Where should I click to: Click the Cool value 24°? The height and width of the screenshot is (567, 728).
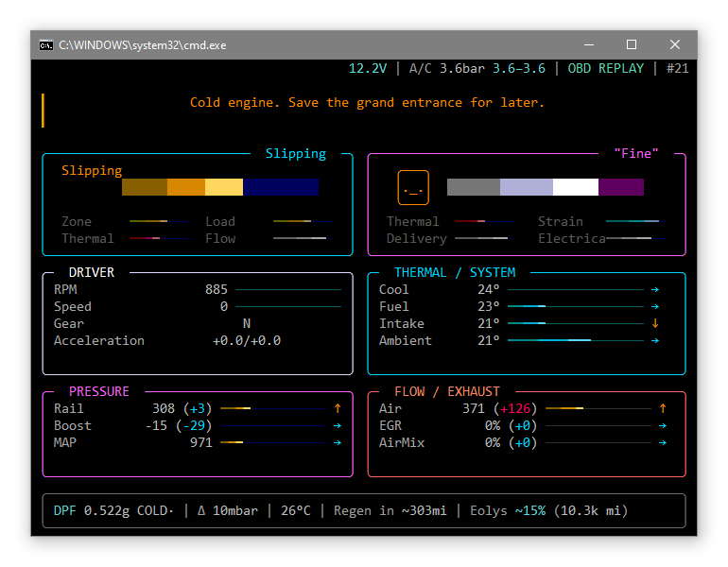point(489,289)
